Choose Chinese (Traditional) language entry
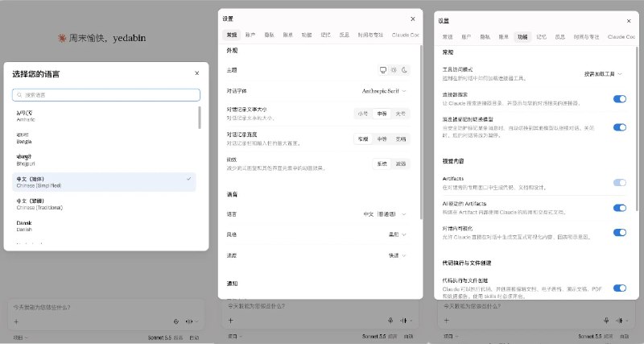644x344 pixels. click(x=104, y=205)
